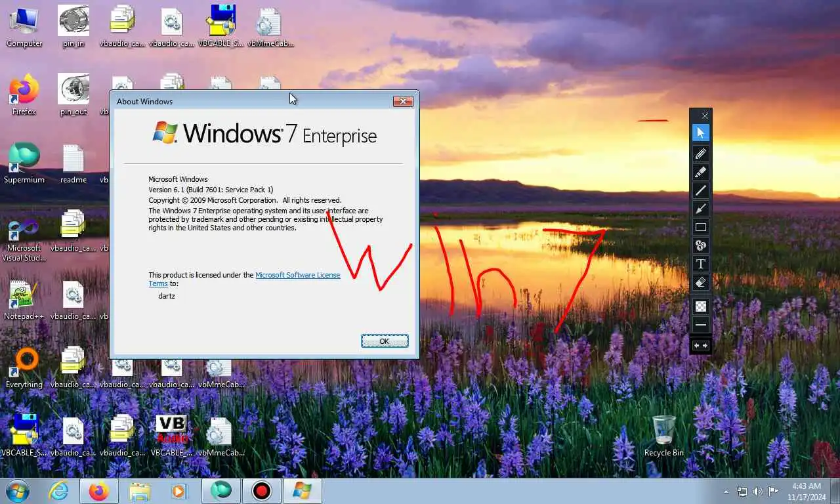Open the Action Center flag tray icon

pyautogui.click(x=774, y=492)
